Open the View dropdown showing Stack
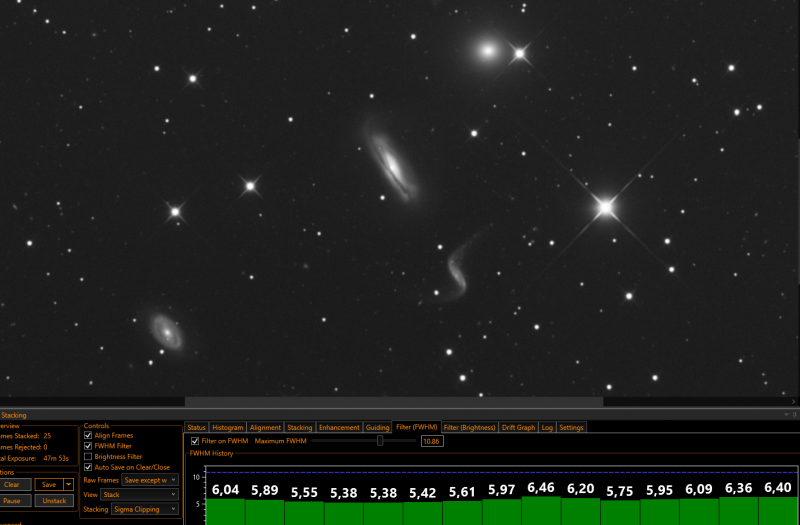 (x=139, y=494)
